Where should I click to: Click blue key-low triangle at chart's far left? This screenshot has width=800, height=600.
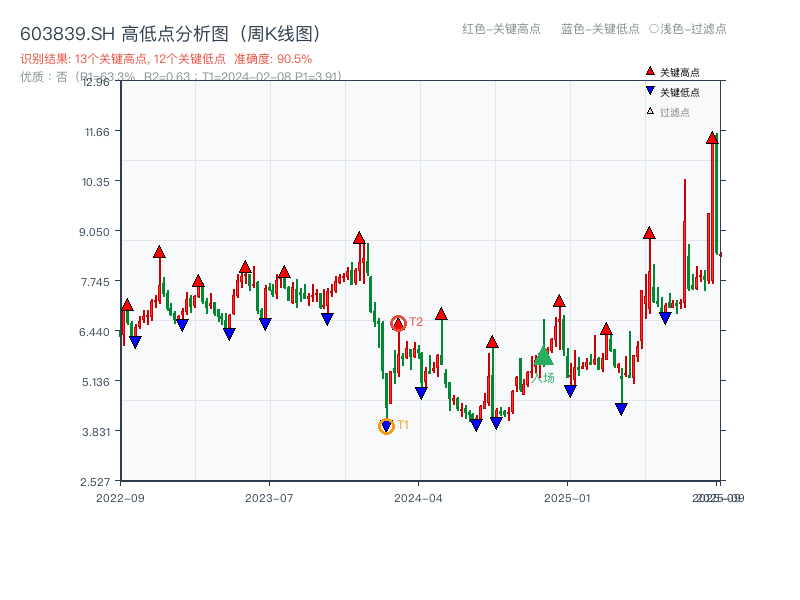[x=135, y=342]
